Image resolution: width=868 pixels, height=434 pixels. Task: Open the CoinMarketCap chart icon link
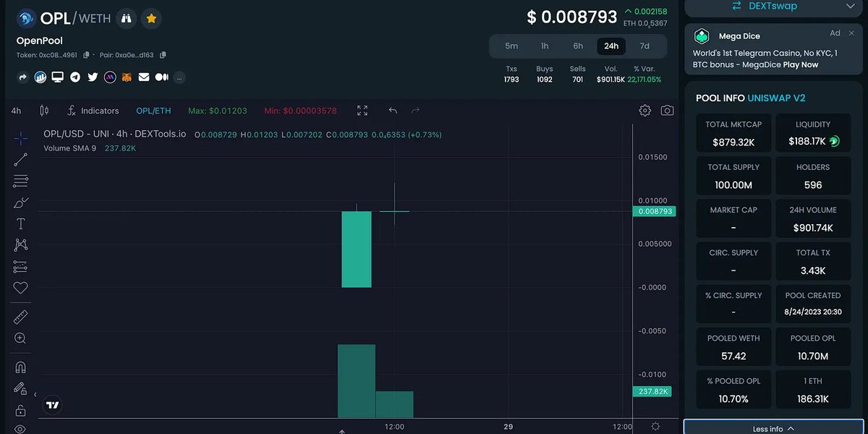click(41, 77)
